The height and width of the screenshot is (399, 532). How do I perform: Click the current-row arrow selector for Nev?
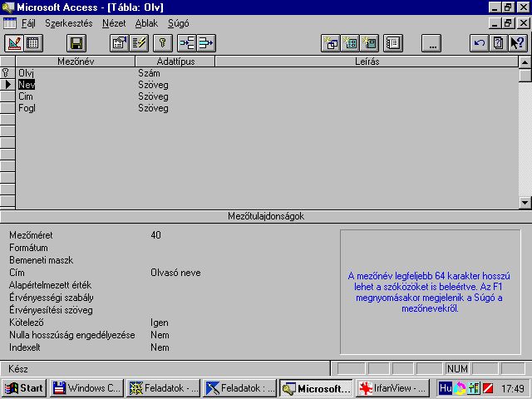[x=7, y=85]
